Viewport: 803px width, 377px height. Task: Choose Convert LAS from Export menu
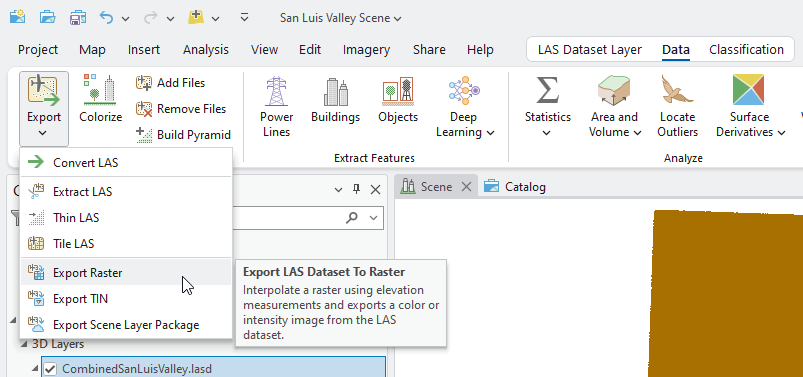point(126,162)
